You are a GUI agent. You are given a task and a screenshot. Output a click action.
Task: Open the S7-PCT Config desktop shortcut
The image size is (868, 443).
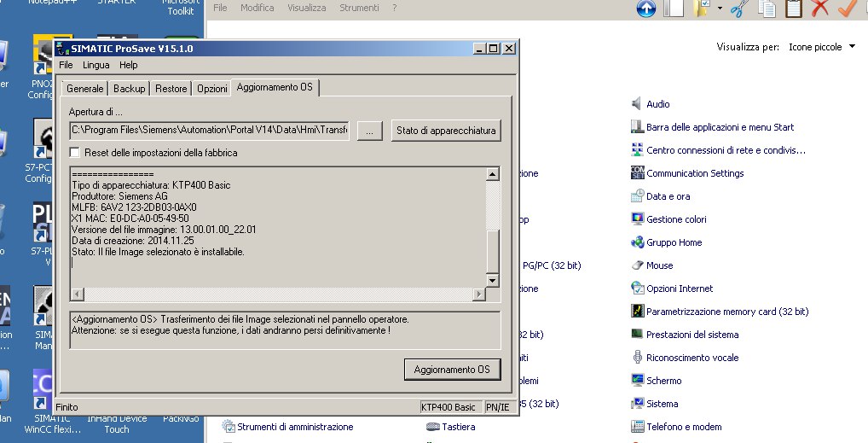[x=40, y=151]
